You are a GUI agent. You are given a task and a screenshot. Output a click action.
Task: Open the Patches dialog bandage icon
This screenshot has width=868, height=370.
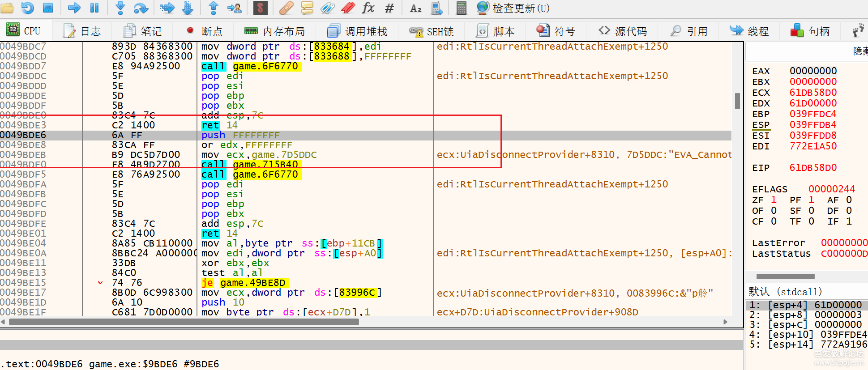[x=286, y=8]
